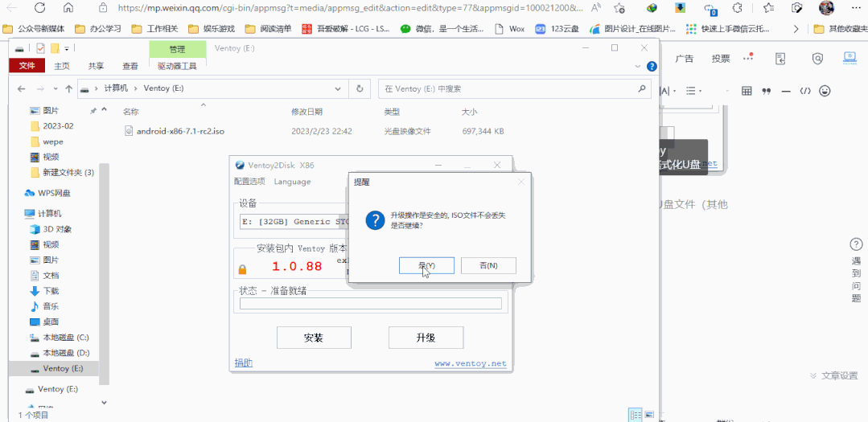The width and height of the screenshot is (868, 422).
Task: Switch Explorer to details view icon
Action: 636,414
